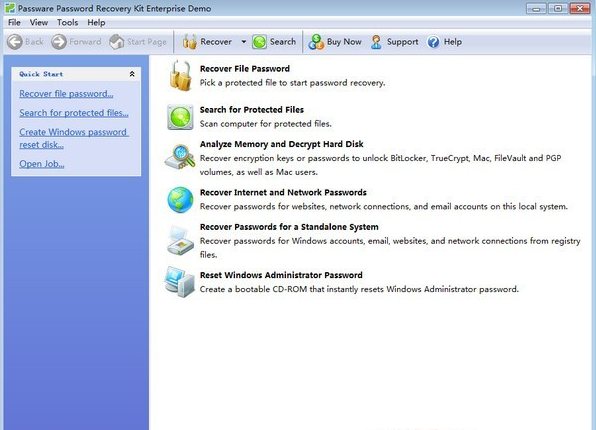Click the 'Support' toolbar label
Screen dimensions: 596x430
click(x=403, y=42)
